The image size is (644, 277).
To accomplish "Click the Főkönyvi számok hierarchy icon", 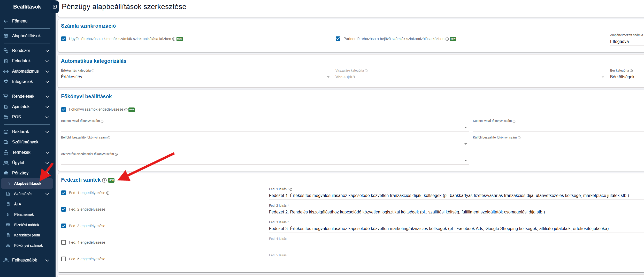I will 8,245.
